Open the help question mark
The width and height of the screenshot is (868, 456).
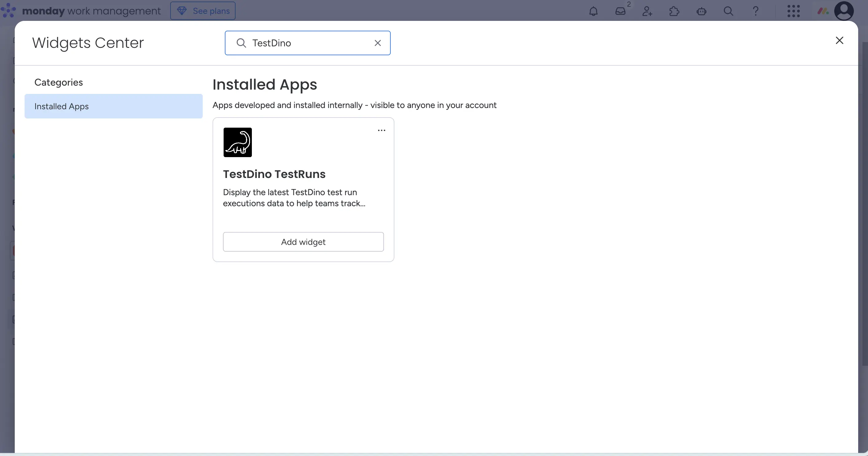(x=756, y=11)
